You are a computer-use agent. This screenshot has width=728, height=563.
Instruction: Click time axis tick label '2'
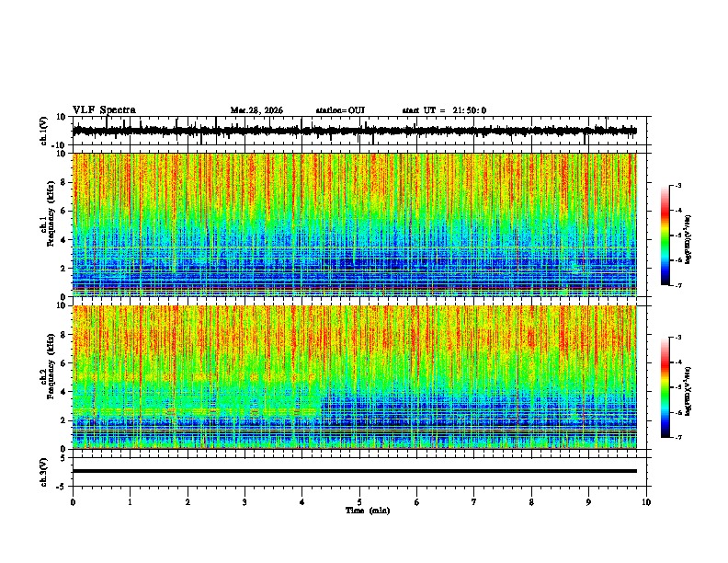(188, 502)
